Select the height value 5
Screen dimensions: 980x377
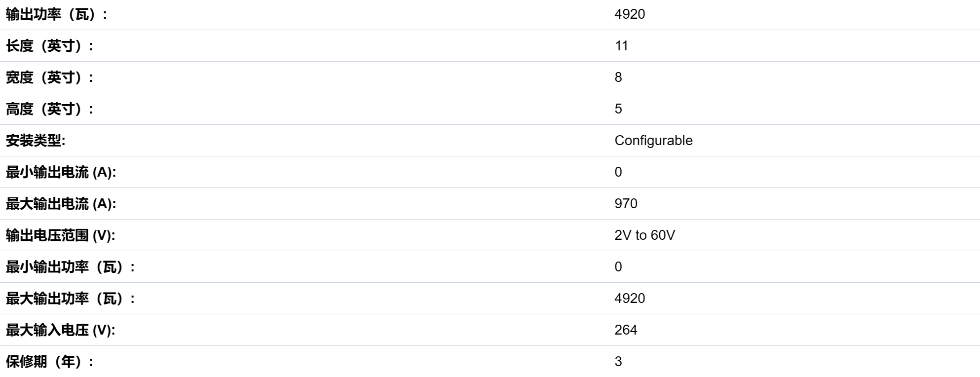tap(618, 109)
